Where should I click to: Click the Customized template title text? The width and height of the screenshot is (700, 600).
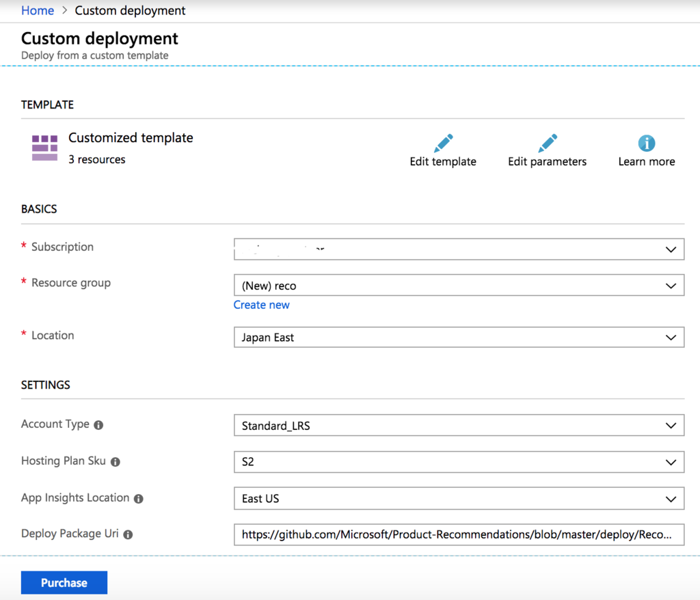pyautogui.click(x=131, y=138)
